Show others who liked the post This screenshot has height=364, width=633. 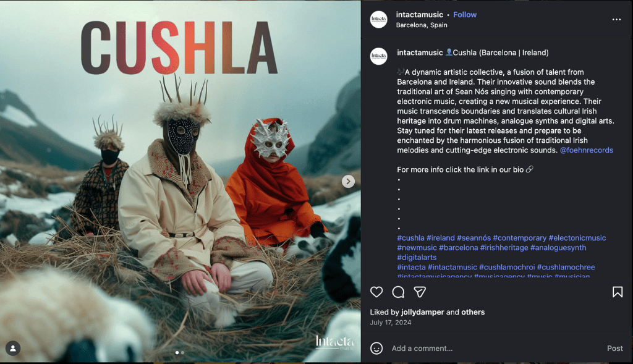tap(473, 312)
